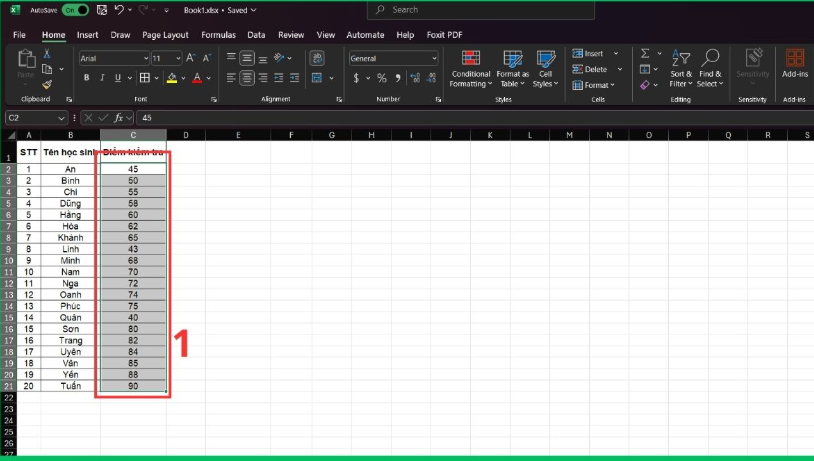Click the Redo arrow icon

(143, 10)
